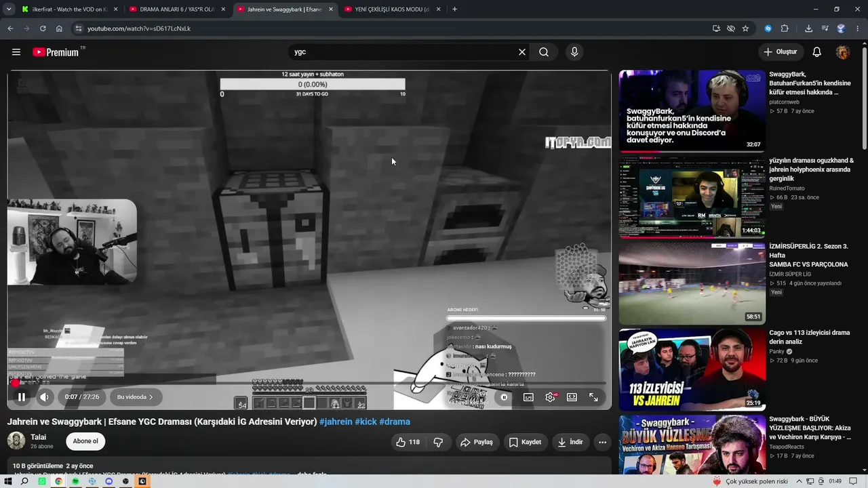Open the #drama hashtag in the title
The width and height of the screenshot is (868, 488).
395,422
